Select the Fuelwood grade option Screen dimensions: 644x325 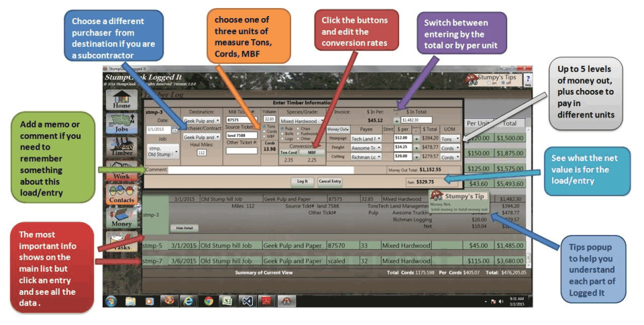pos(307,134)
